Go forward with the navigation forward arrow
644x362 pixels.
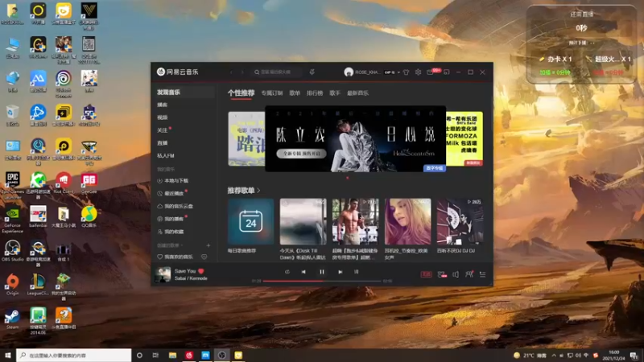[x=242, y=72]
